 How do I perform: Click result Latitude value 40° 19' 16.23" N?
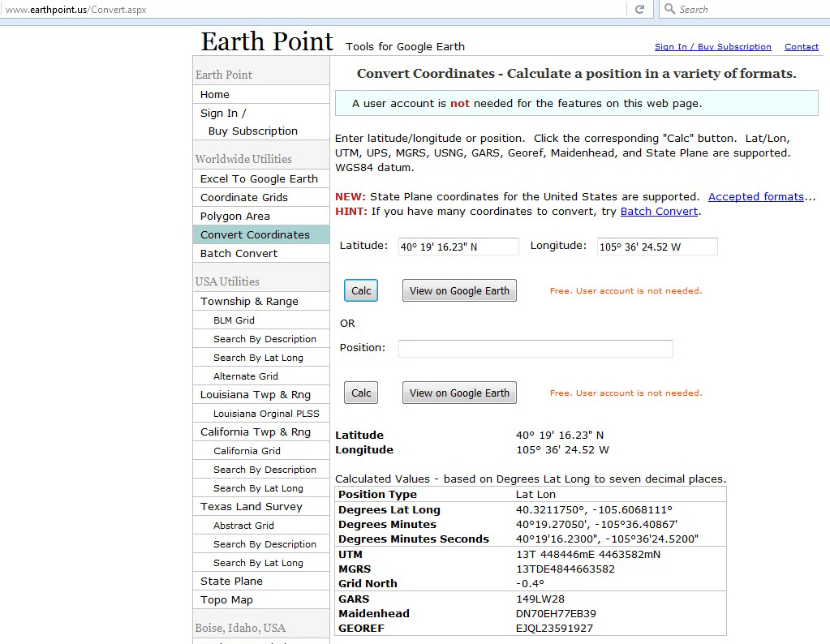tap(560, 435)
